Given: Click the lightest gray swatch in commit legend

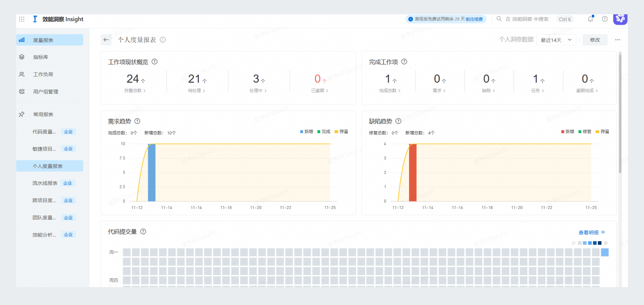Looking at the screenshot, I should click(x=580, y=243).
